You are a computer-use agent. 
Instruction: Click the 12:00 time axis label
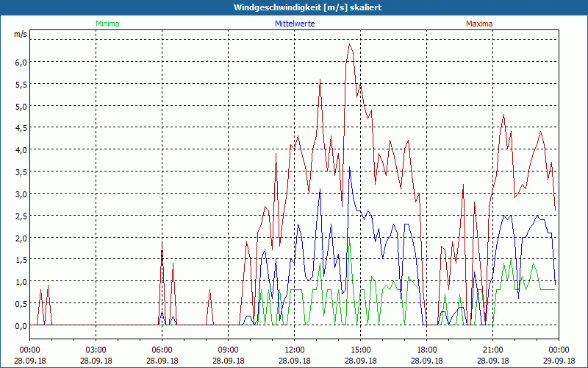(294, 350)
